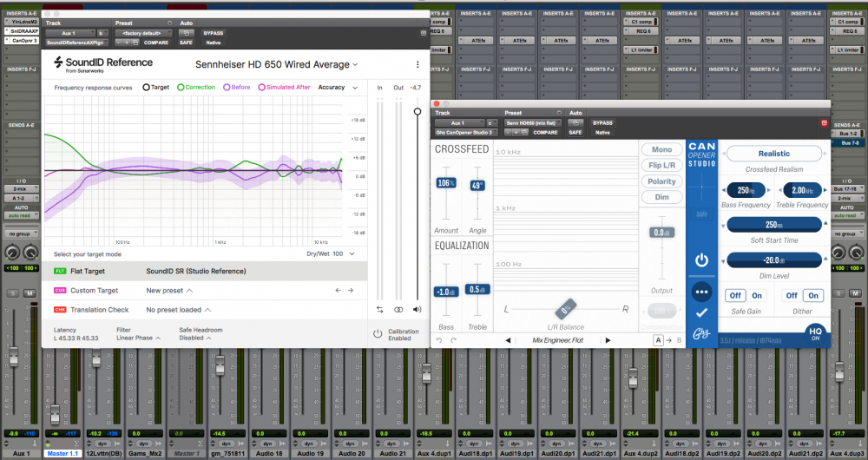This screenshot has height=460, width=868.
Task: Expand Linear Phase filter options
Action: click(x=137, y=338)
